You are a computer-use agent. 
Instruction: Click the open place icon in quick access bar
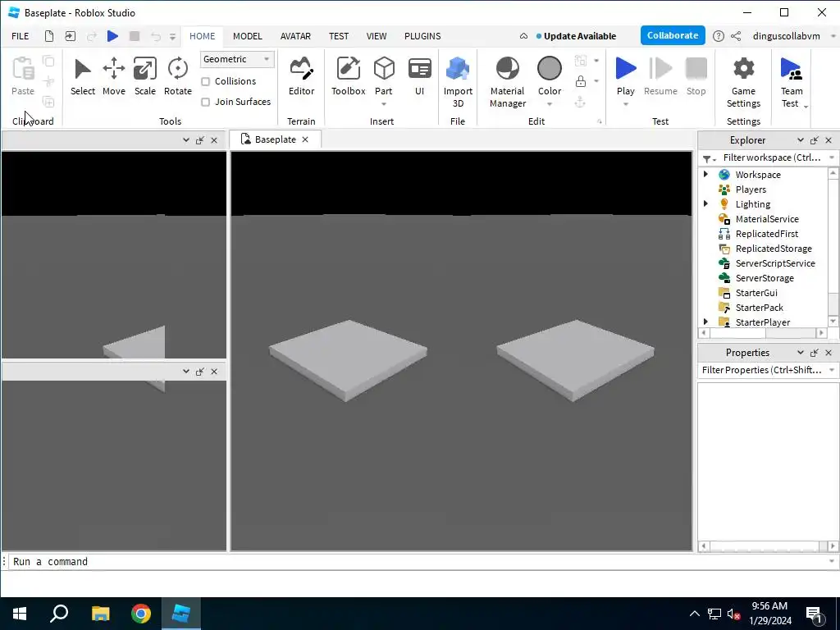[x=71, y=36]
